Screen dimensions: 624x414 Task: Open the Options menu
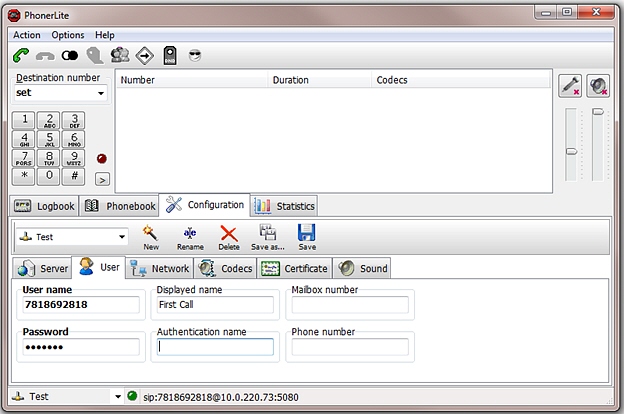click(x=68, y=35)
